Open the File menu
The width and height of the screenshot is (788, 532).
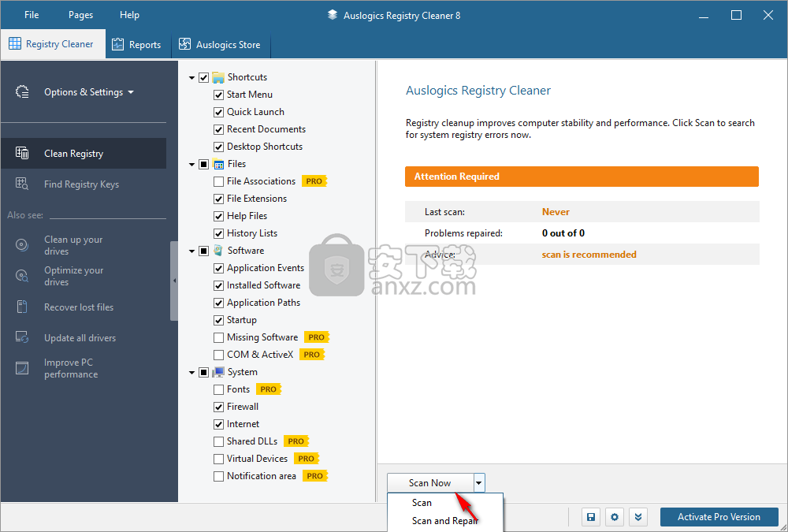point(32,15)
